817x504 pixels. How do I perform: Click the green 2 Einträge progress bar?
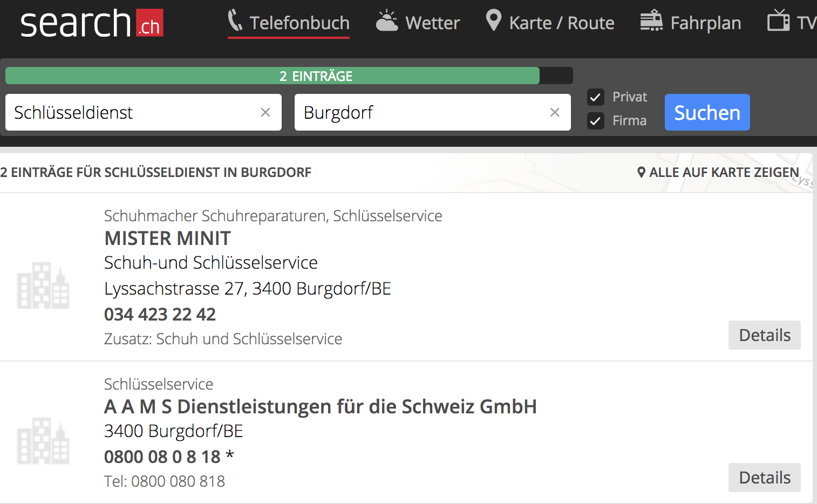pyautogui.click(x=273, y=76)
